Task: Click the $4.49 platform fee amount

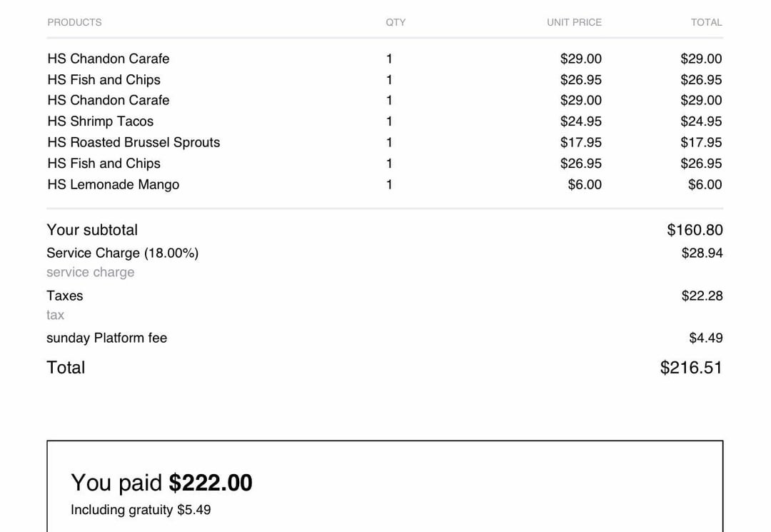Action: [x=705, y=338]
